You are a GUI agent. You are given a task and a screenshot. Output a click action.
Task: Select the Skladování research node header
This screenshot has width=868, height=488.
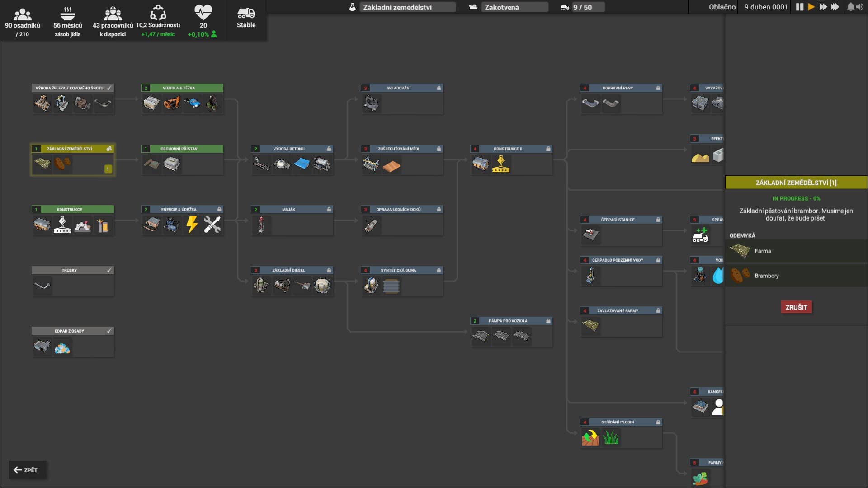point(402,88)
